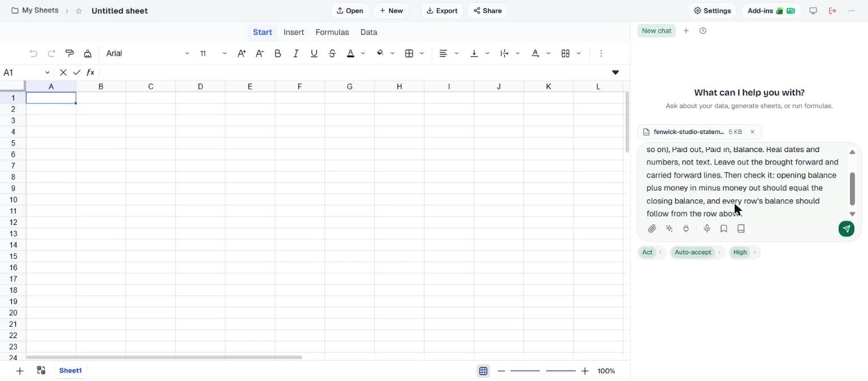Star the Untitled sheet as favorite
This screenshot has height=381, width=868.
pyautogui.click(x=79, y=11)
